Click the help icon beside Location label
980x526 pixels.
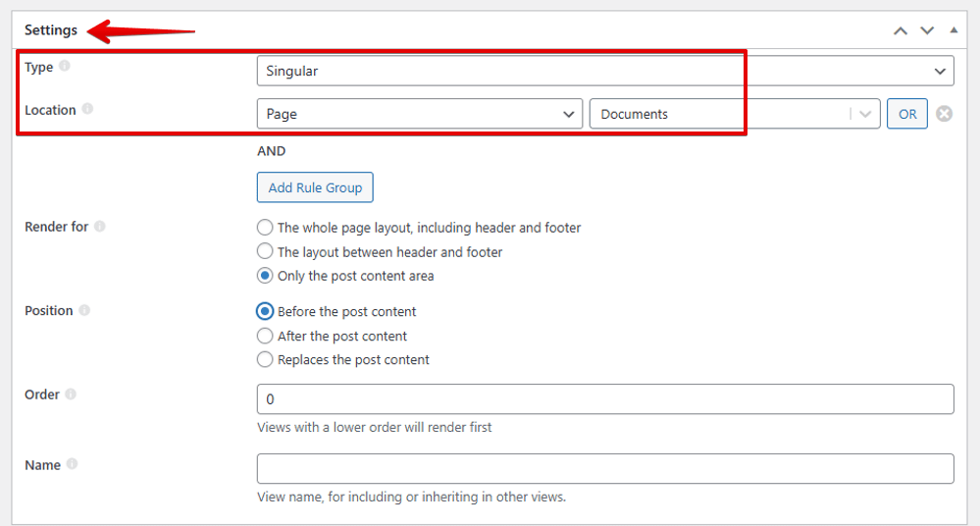coord(87,109)
